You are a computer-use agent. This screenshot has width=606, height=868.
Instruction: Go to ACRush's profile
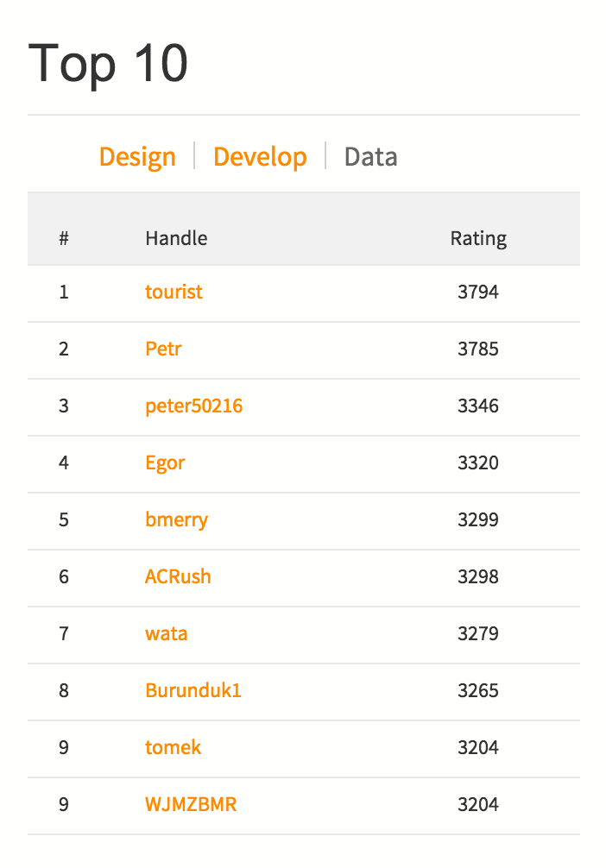(x=178, y=576)
